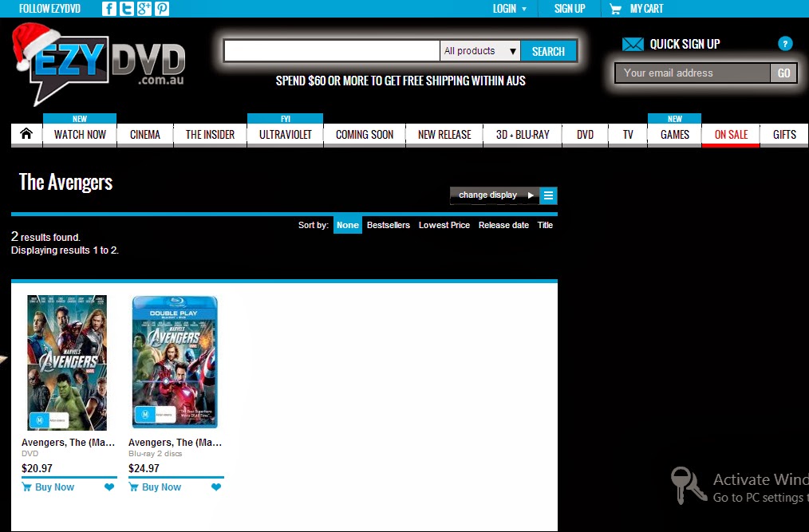Click the Follow EzyDVD text
The height and width of the screenshot is (532, 809).
pyautogui.click(x=50, y=9)
